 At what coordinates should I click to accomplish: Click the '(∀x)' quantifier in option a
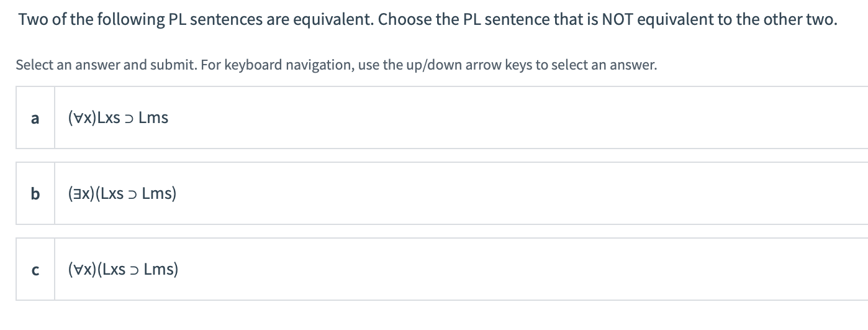point(82,117)
